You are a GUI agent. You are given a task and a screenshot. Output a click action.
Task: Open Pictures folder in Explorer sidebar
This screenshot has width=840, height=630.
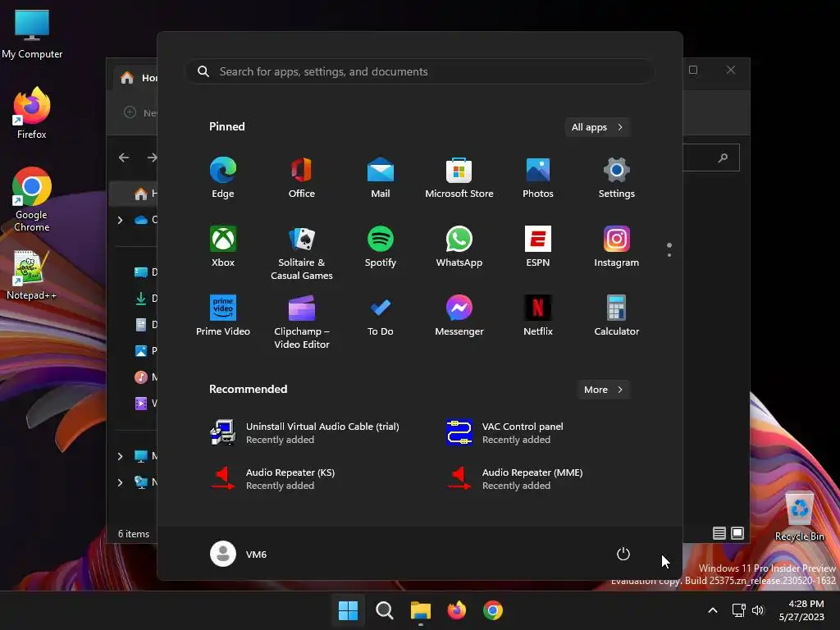145,351
